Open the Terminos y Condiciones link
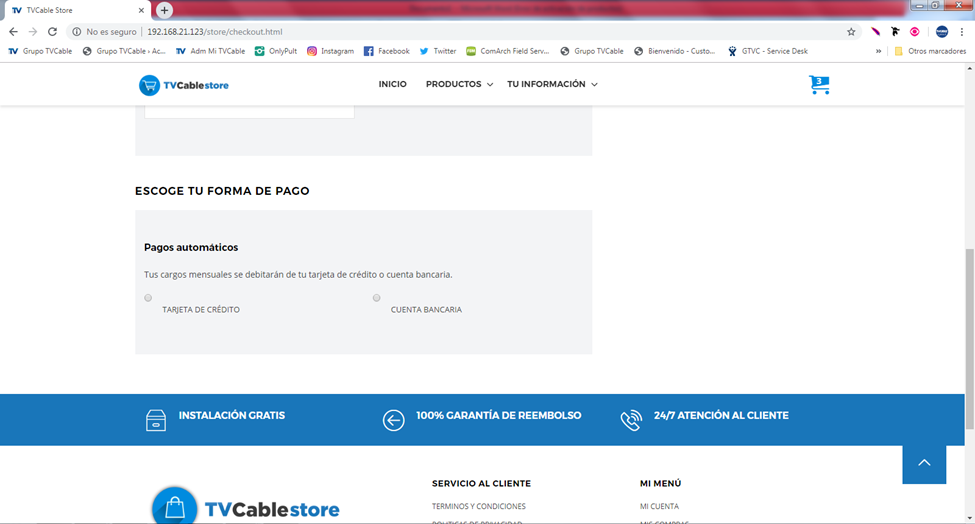 (x=479, y=506)
